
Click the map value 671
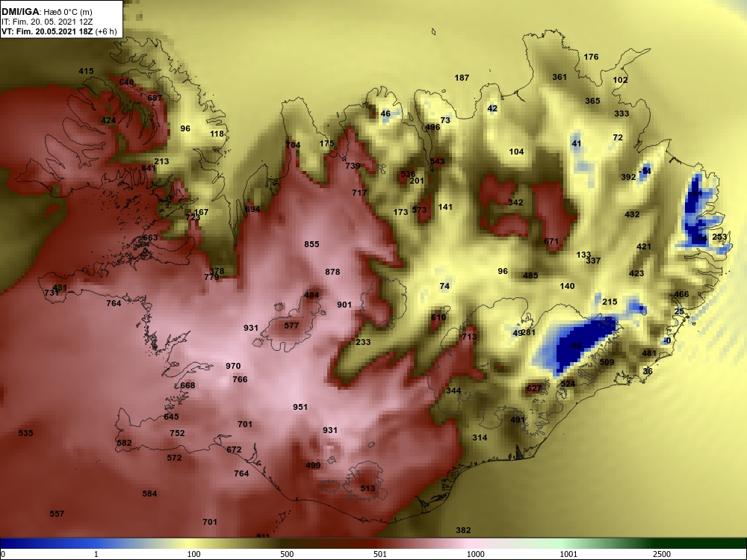coord(551,241)
